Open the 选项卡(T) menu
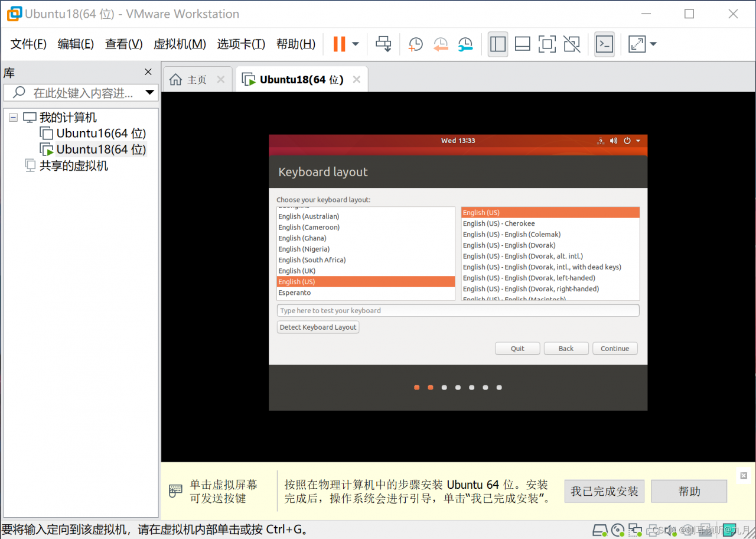 [x=241, y=44]
